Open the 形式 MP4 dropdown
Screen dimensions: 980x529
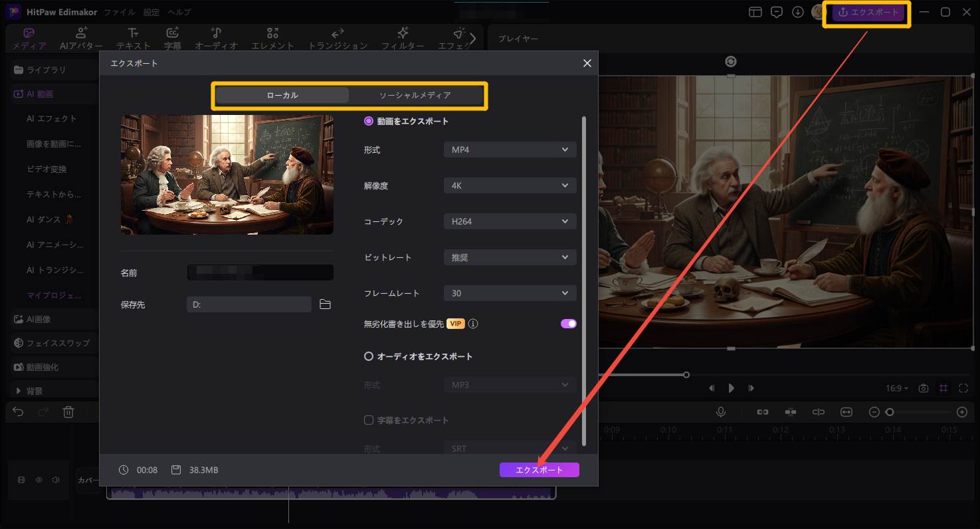pyautogui.click(x=510, y=150)
